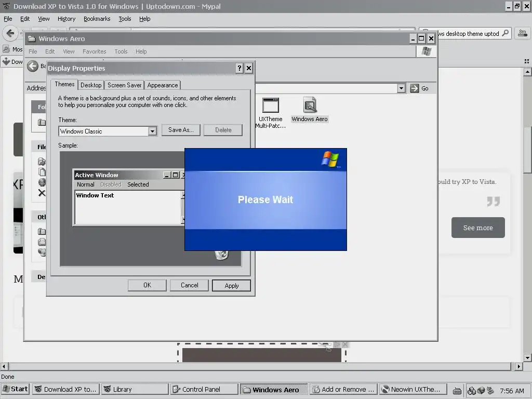Click the Start button
Image resolution: width=532 pixels, height=399 pixels.
15,389
